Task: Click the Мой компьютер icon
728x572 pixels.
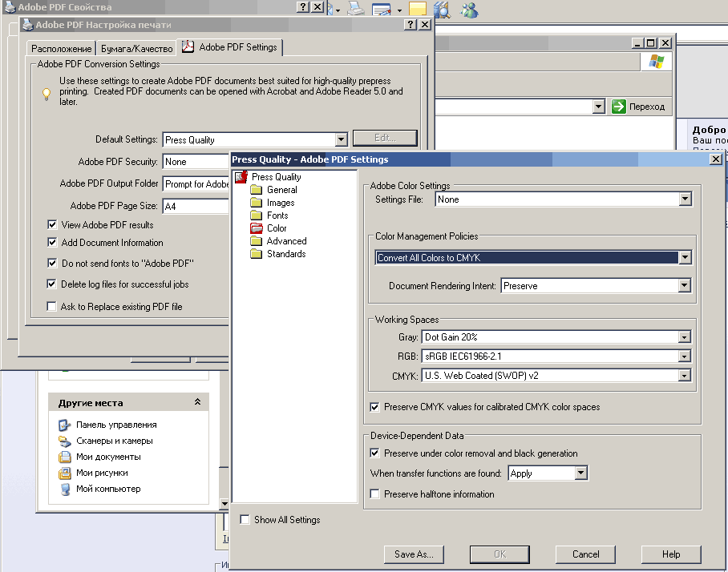Action: tap(64, 489)
